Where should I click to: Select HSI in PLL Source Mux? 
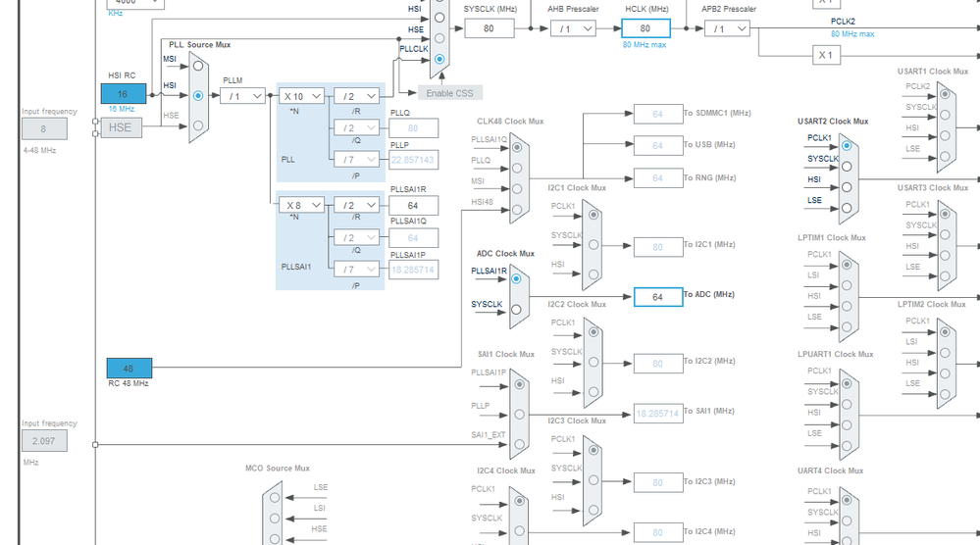[x=198, y=95]
